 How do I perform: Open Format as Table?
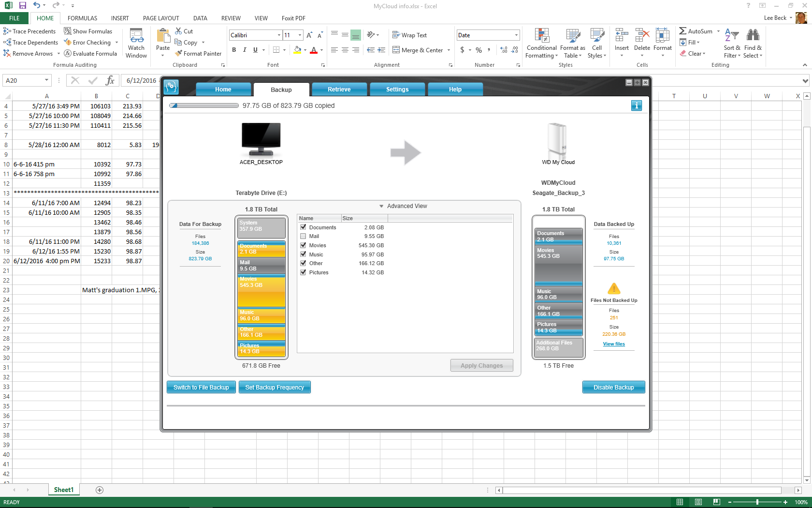573,43
